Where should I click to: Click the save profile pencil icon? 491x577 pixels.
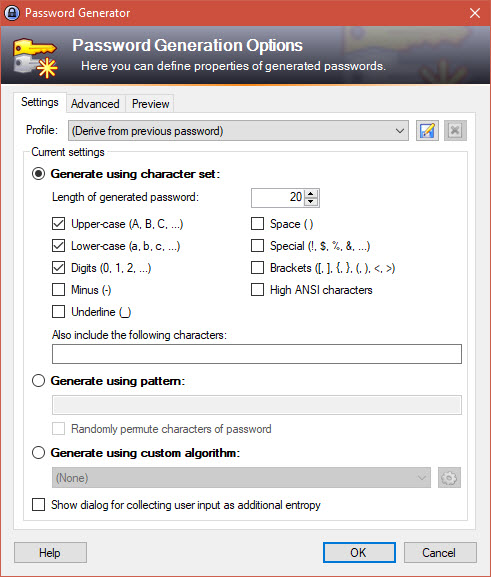click(x=427, y=131)
